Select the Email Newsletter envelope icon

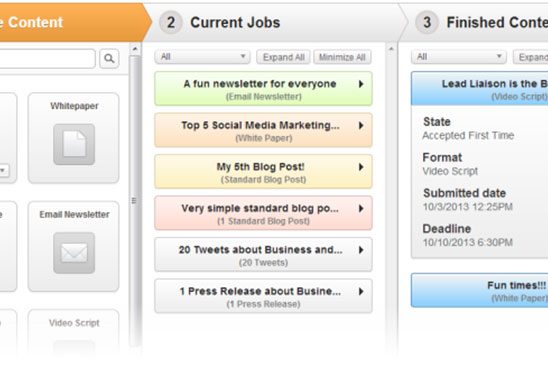(x=74, y=253)
